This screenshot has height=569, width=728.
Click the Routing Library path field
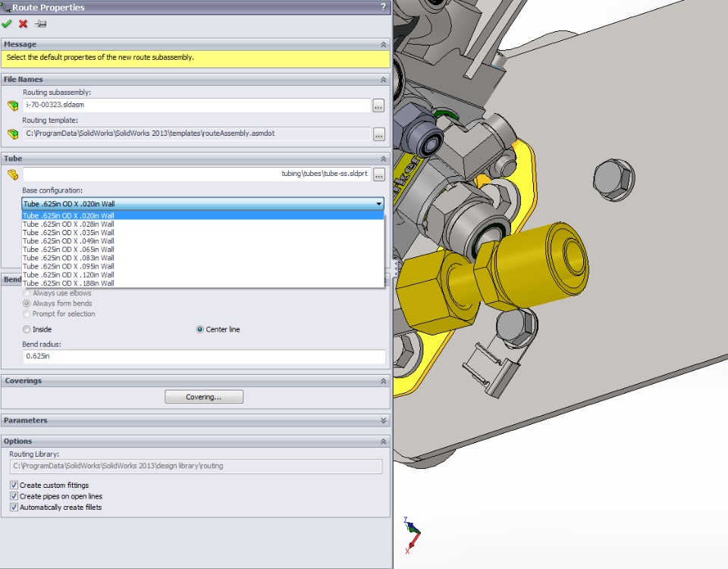coord(196,466)
